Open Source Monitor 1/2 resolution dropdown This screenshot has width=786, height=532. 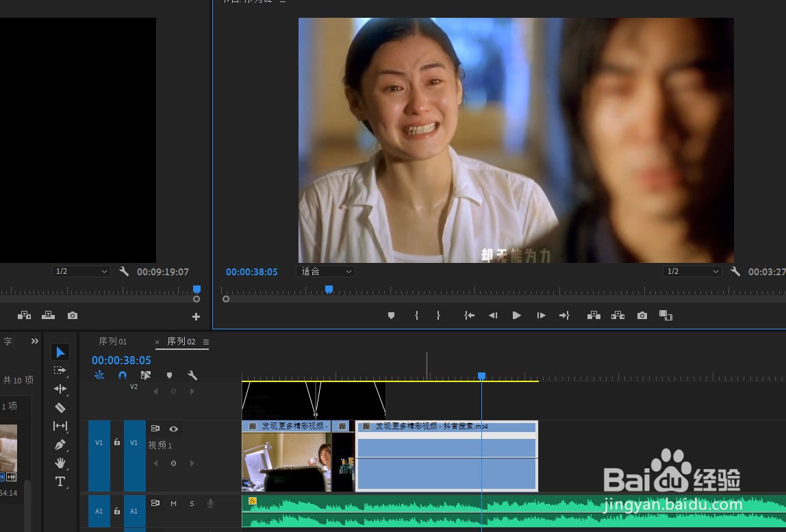pyautogui.click(x=81, y=271)
